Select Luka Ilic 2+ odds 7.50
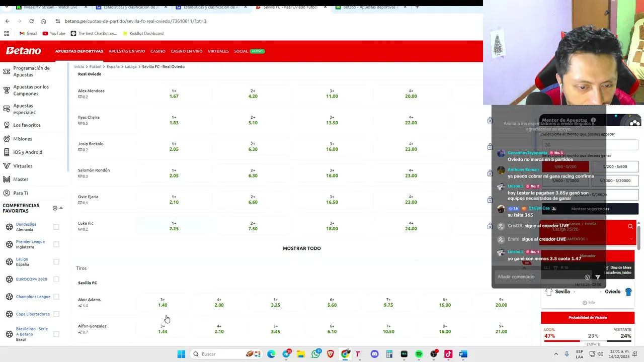 253,226
